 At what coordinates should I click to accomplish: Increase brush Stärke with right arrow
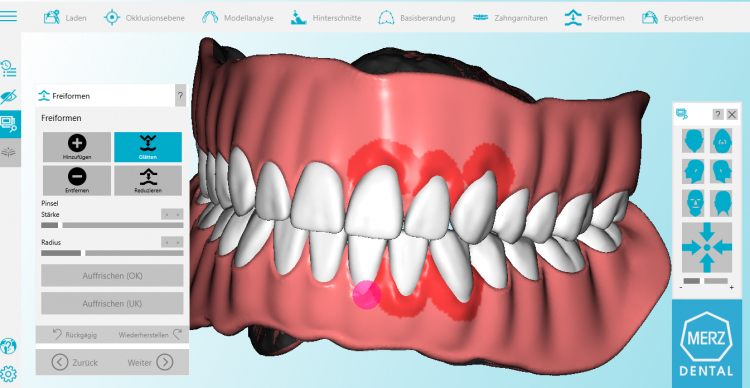click(x=178, y=214)
